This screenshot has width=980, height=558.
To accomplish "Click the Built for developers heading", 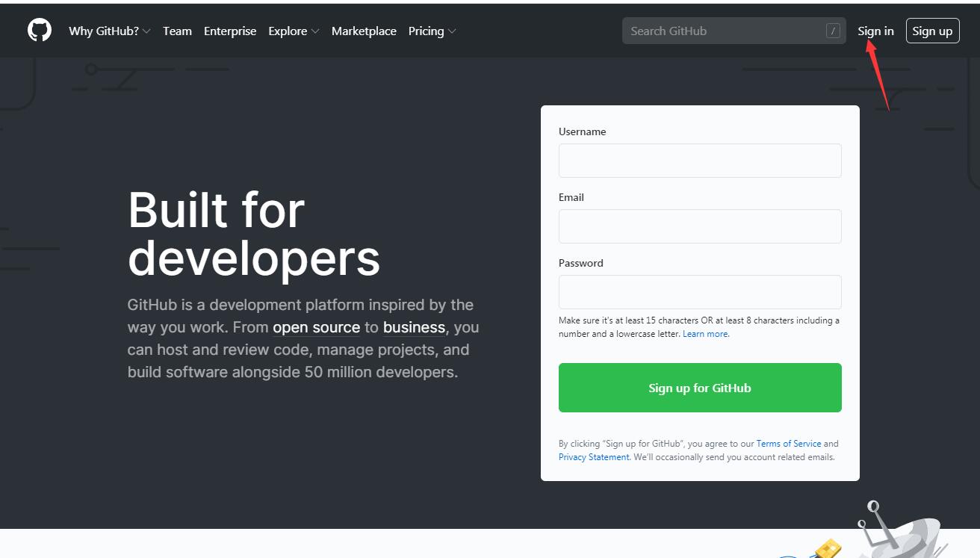I will tap(254, 234).
